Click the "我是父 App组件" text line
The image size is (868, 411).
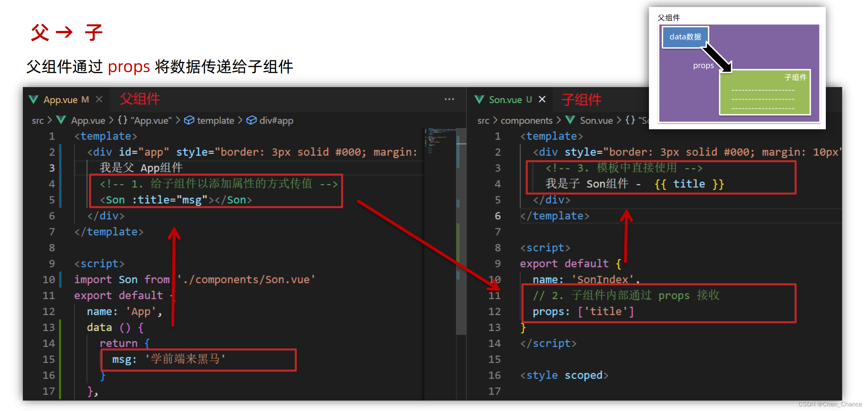141,168
